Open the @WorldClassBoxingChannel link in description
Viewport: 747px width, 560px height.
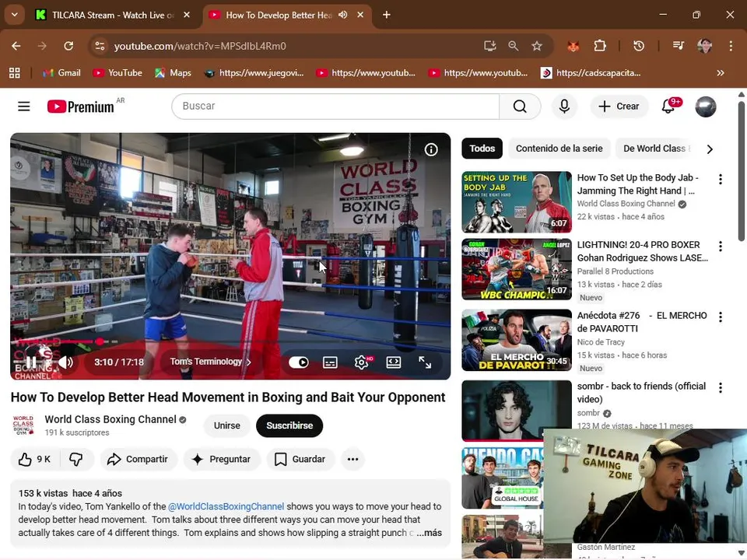point(226,506)
